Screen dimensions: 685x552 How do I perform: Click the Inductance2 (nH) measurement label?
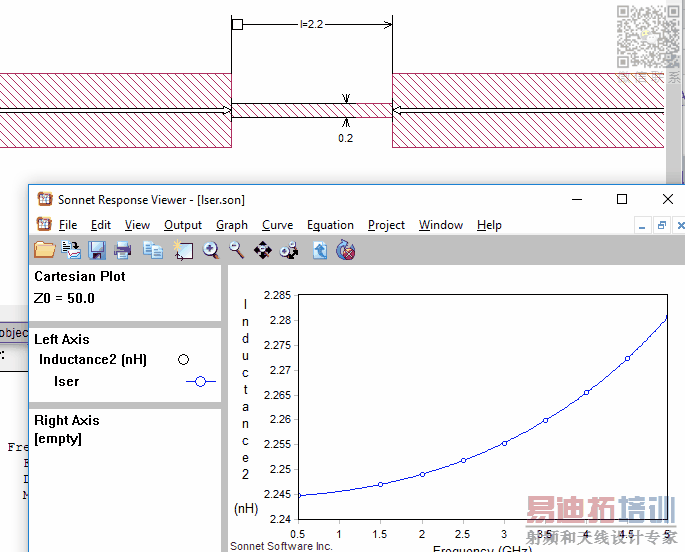[93, 359]
